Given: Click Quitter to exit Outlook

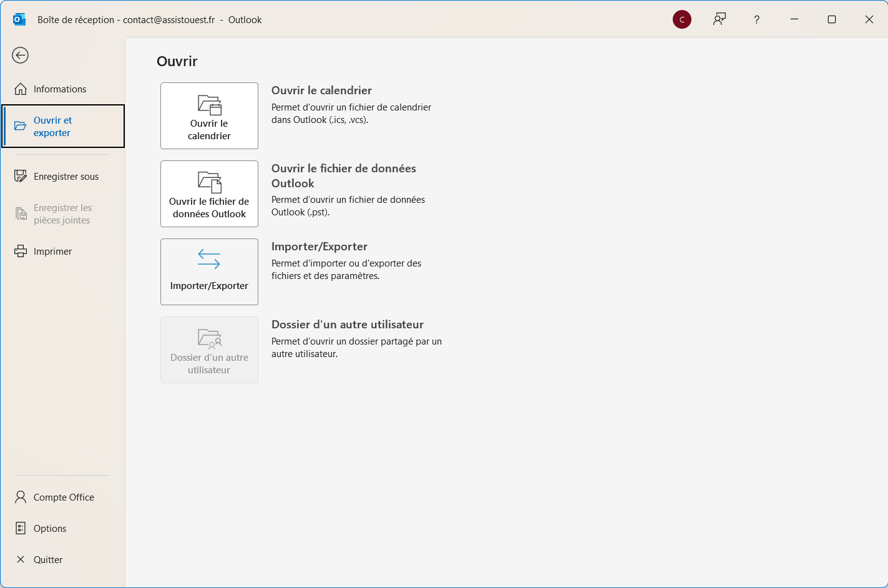Looking at the screenshot, I should click(63, 560).
